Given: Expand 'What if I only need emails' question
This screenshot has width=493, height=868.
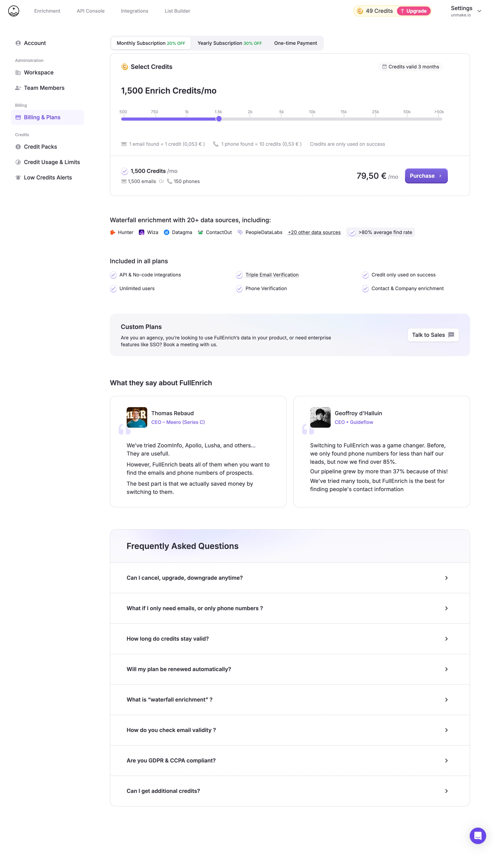Looking at the screenshot, I should 290,608.
